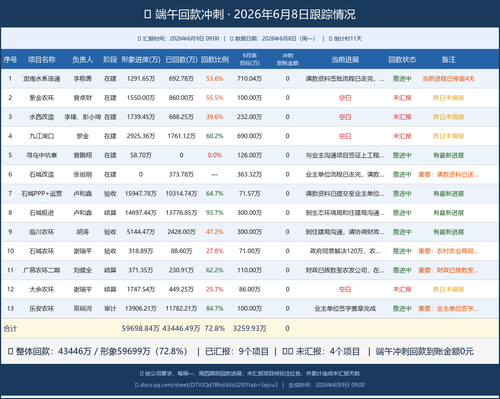
Task: Click the 25.7% ratio in row 12
Action: 215,289
